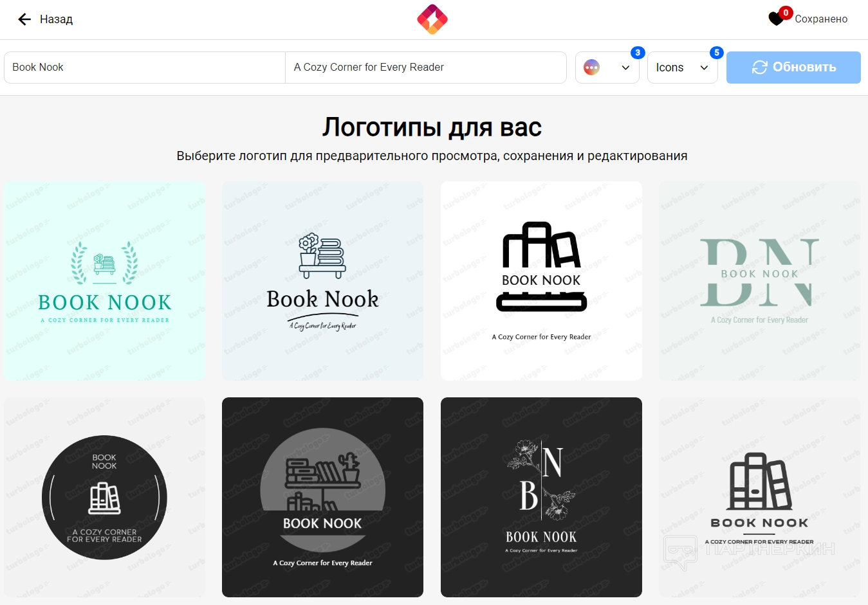
Task: Click the red 0 counter on heart
Action: [786, 13]
